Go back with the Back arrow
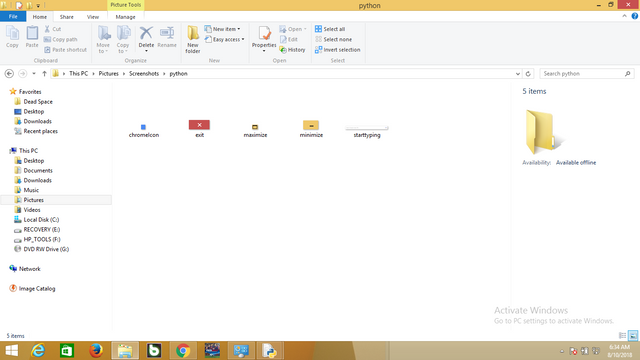 [x=9, y=73]
